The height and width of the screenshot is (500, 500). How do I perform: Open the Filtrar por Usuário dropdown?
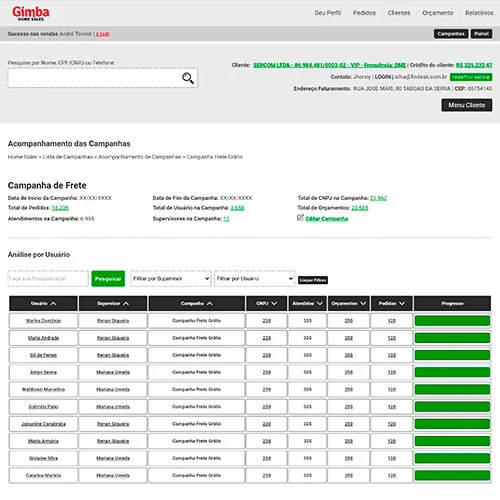(254, 278)
